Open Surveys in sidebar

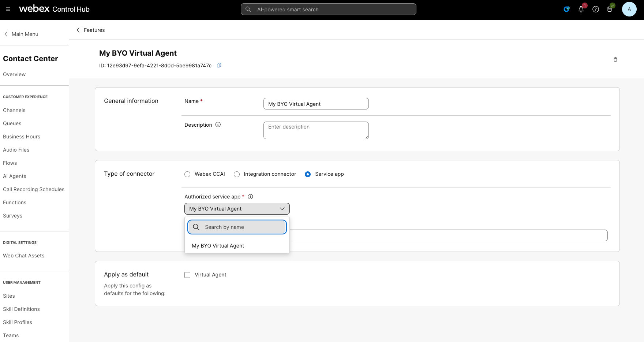coord(12,216)
